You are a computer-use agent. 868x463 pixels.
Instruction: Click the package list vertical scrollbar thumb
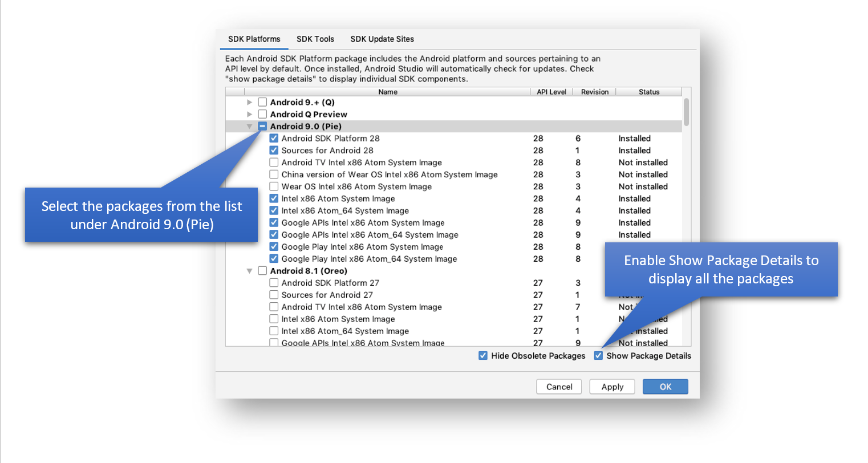coord(687,112)
